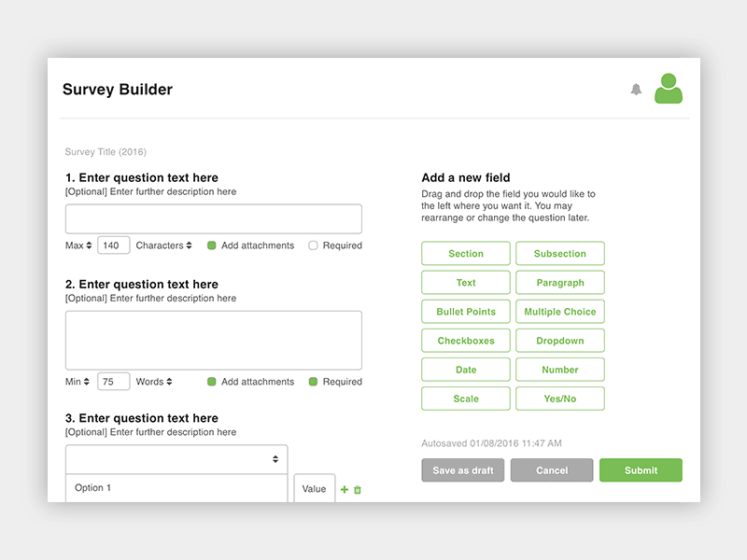Viewport: 747px width, 560px height.
Task: Focus the question 2 paragraph text area
Action: click(214, 341)
